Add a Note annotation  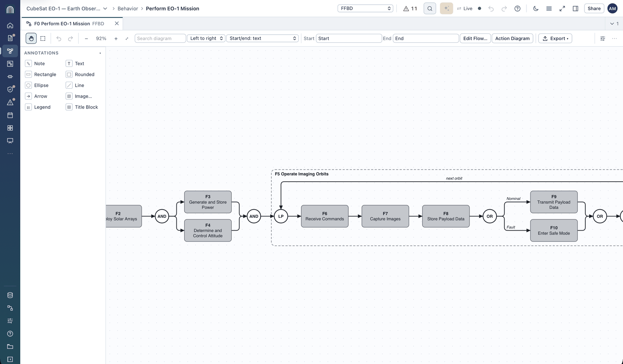click(x=35, y=63)
